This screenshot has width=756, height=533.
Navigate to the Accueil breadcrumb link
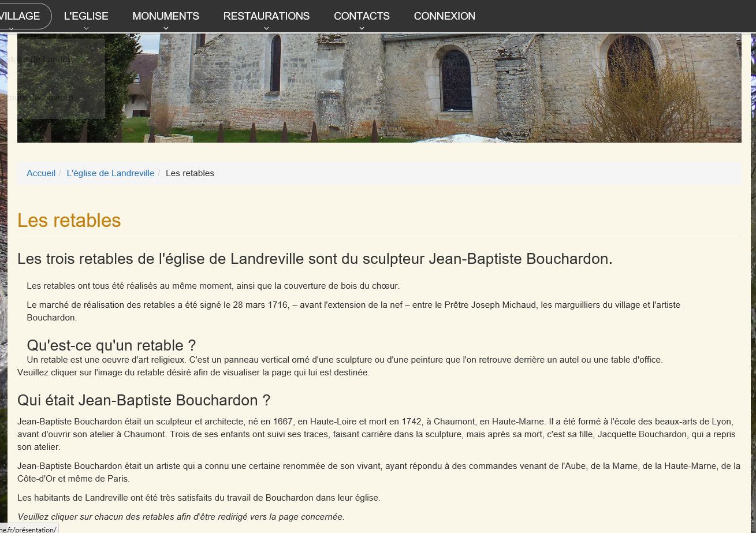point(40,173)
